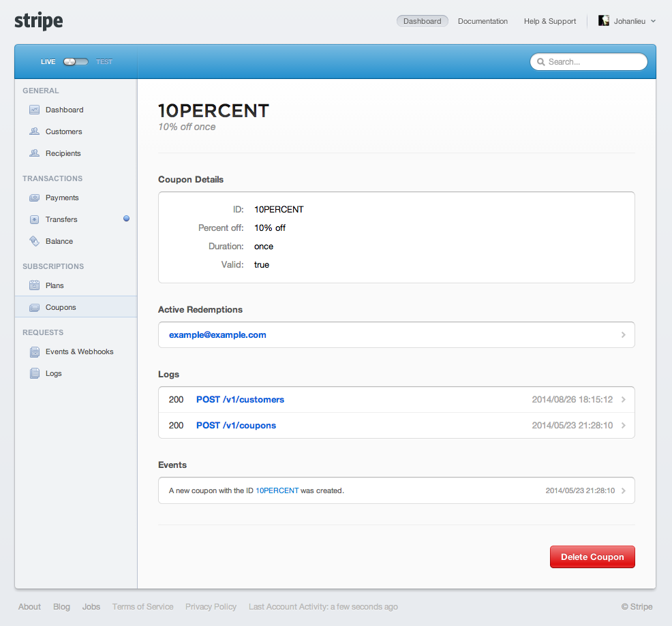Click the © Stripe footer text

pos(637,607)
